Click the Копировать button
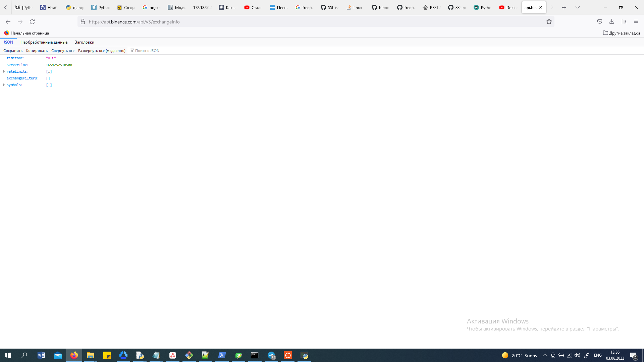Screen dimensions: 644x362 (37, 50)
